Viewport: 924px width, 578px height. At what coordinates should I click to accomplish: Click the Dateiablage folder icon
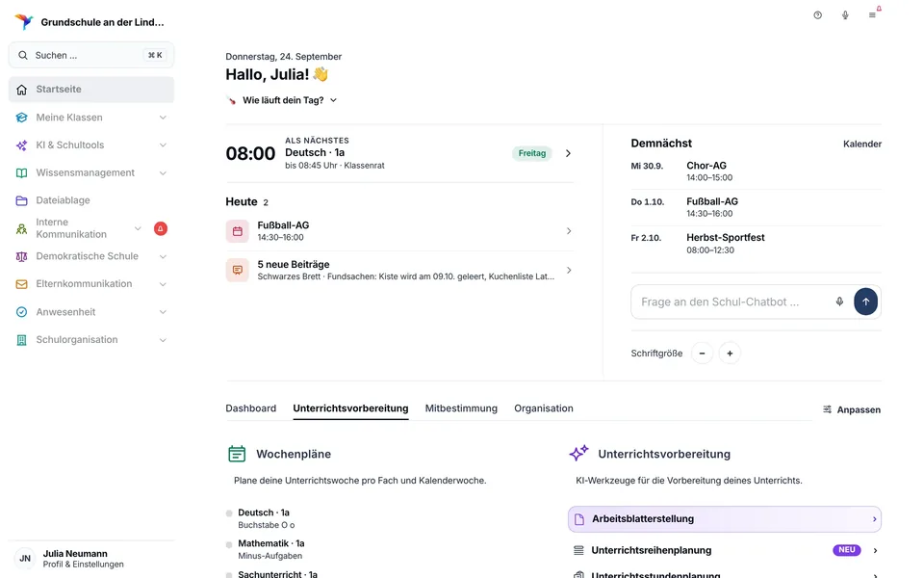pos(22,200)
